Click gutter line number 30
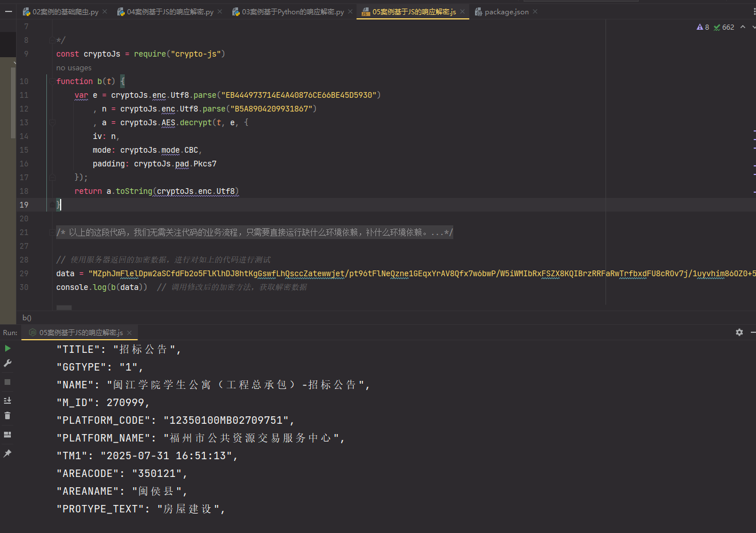The height and width of the screenshot is (533, 756). tap(24, 287)
